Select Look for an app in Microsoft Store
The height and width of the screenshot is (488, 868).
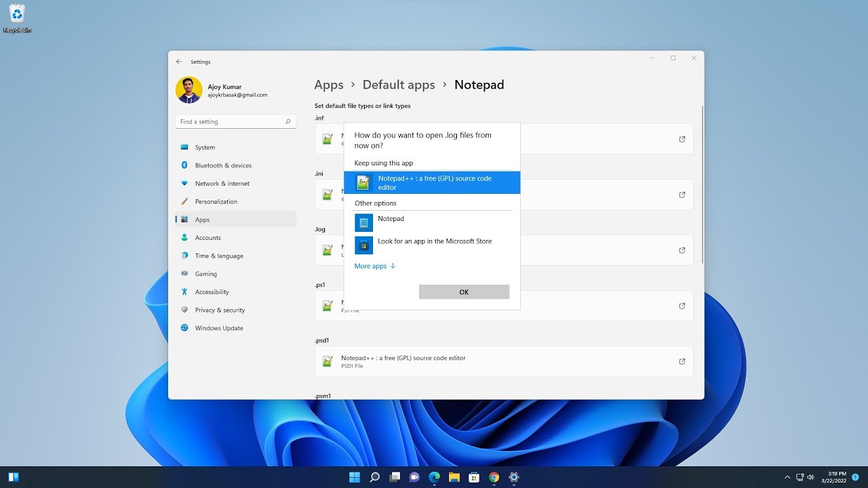coord(432,245)
